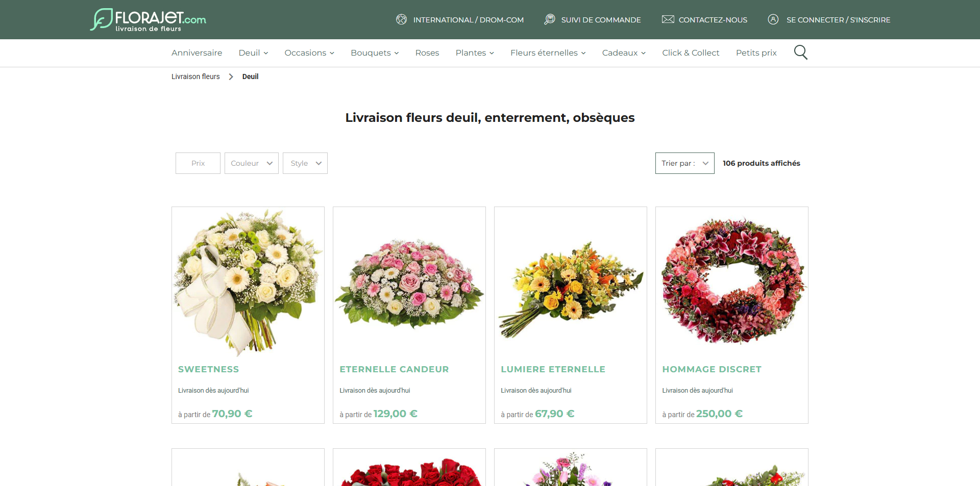Screen dimensions: 980x486
Task: Open the Trier par sort dropdown
Action: tap(685, 163)
